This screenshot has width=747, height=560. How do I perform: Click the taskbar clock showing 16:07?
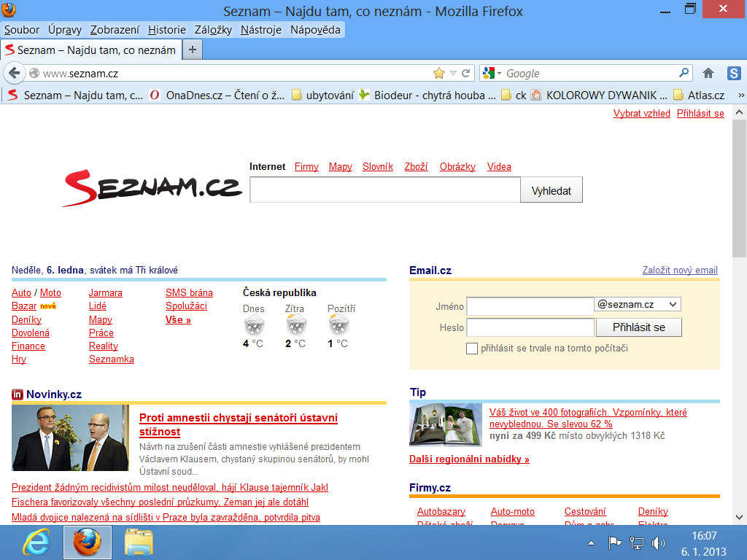point(704,536)
